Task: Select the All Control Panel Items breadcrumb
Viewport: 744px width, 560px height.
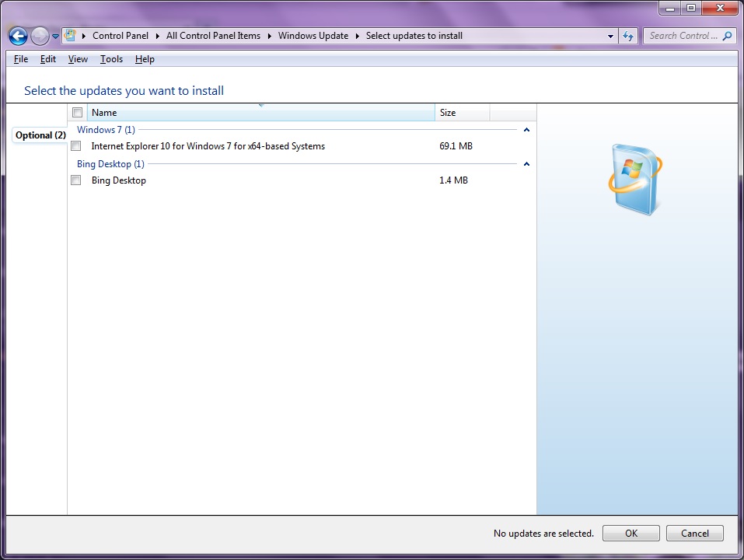Action: pos(213,36)
